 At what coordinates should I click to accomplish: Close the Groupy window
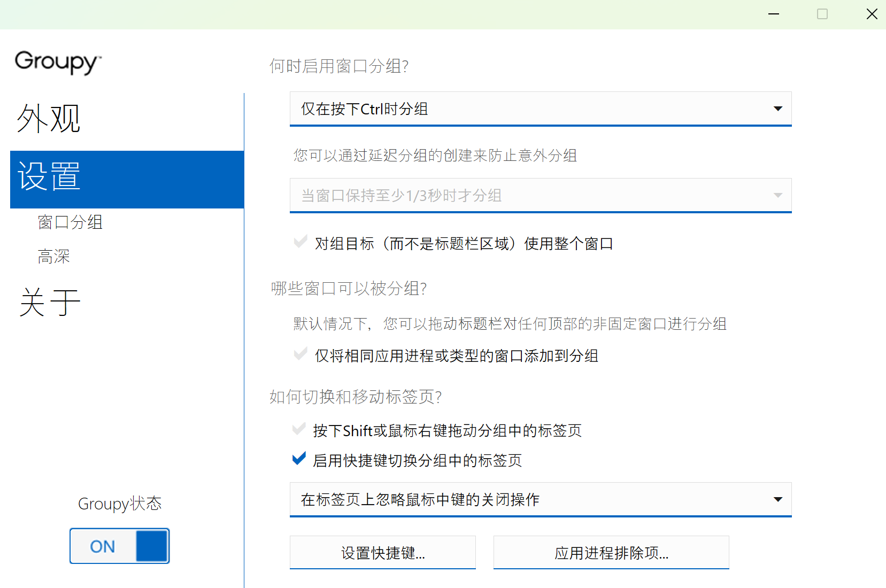[872, 14]
